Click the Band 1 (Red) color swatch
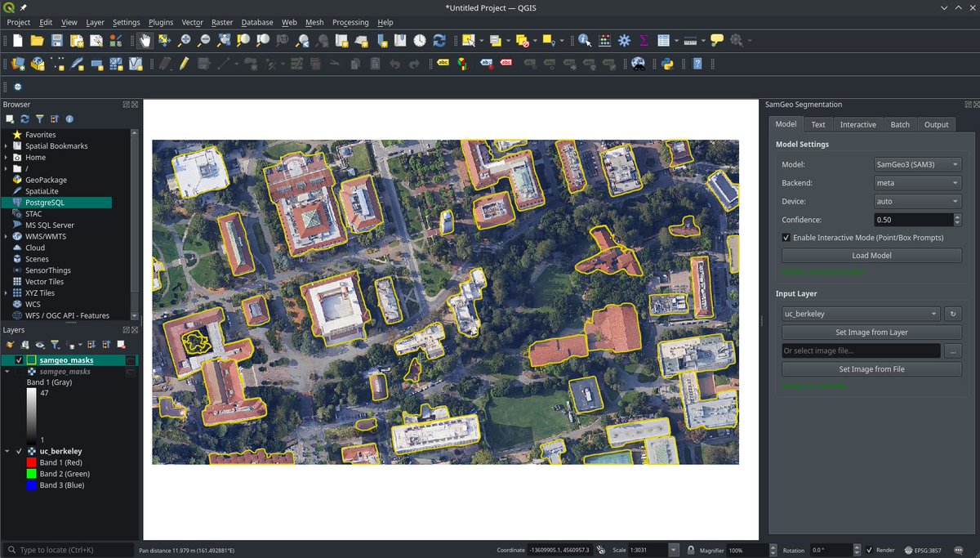 click(31, 462)
